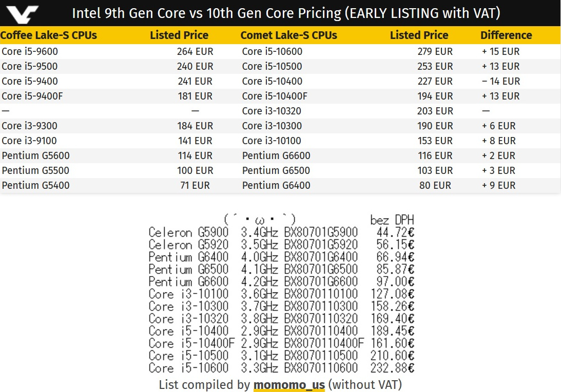The image size is (561, 392).
Task: Select the '181 EUR' price
Action: point(195,96)
